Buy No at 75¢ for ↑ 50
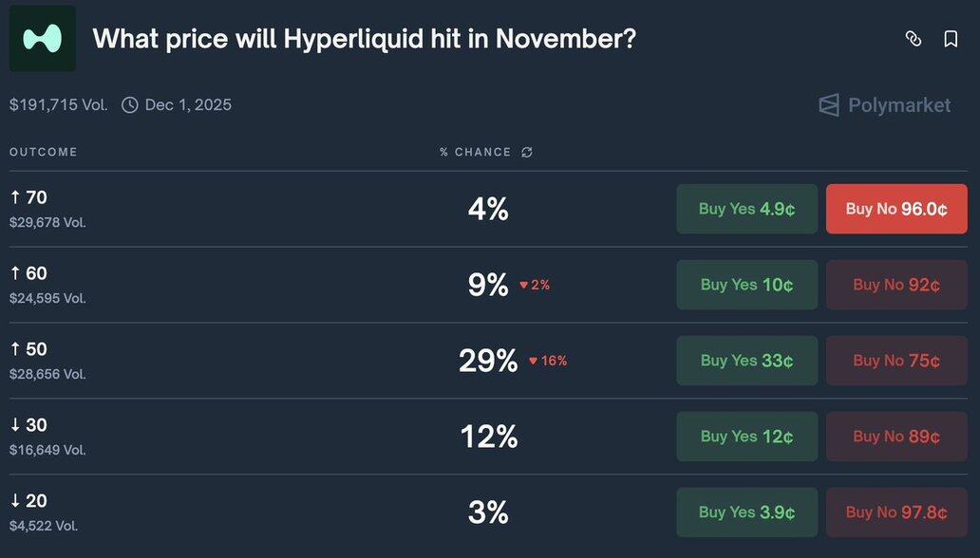 coord(896,361)
